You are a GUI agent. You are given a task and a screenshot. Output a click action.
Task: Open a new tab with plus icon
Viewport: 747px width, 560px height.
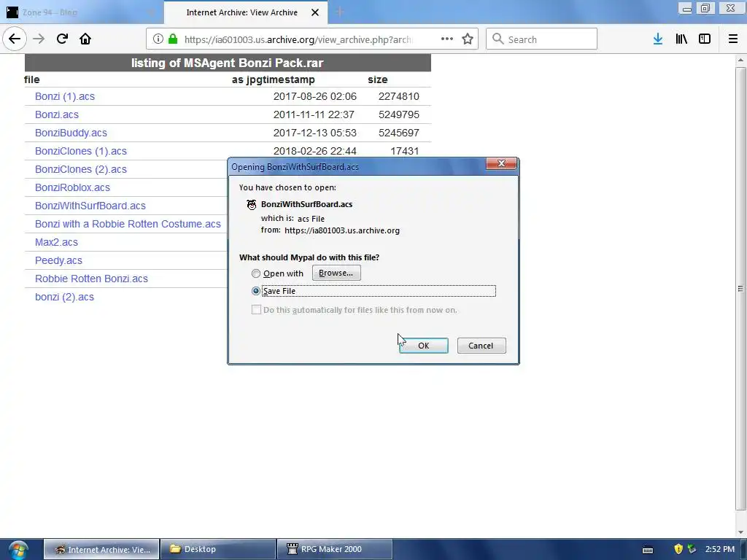[340, 12]
